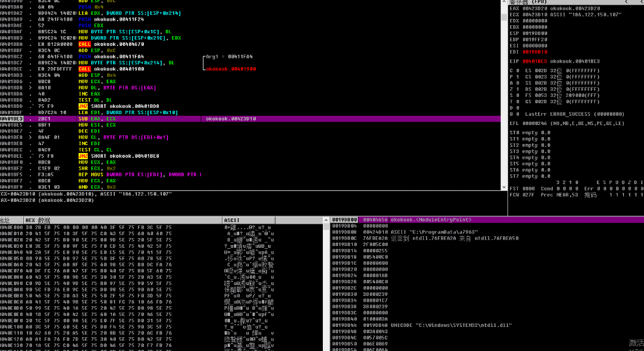Select stack row okokook.<ModuleEntryPoint>
Image resolution: width=644 pixels, height=351 pixels.
pyautogui.click(x=487, y=220)
